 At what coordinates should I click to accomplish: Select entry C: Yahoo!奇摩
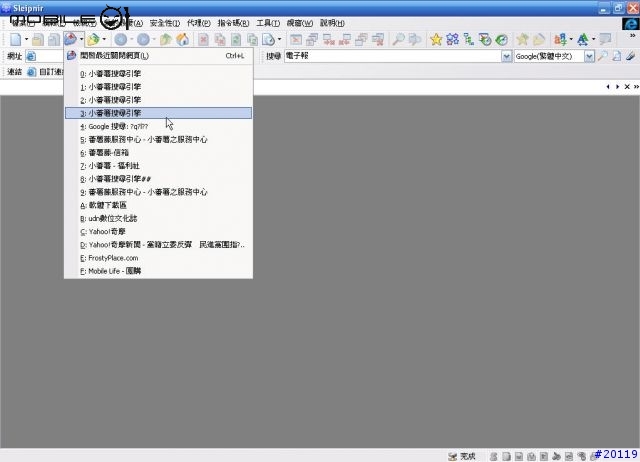(158, 232)
